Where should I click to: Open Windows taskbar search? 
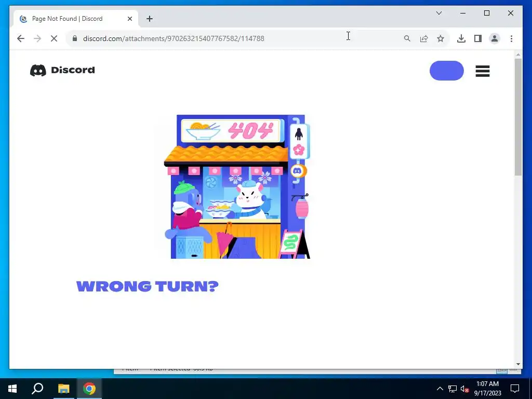pos(37,389)
